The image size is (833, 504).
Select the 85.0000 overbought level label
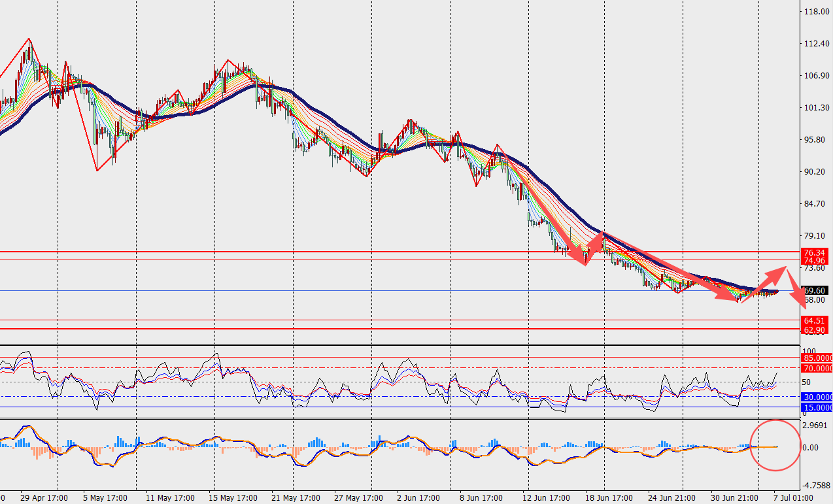pos(817,358)
